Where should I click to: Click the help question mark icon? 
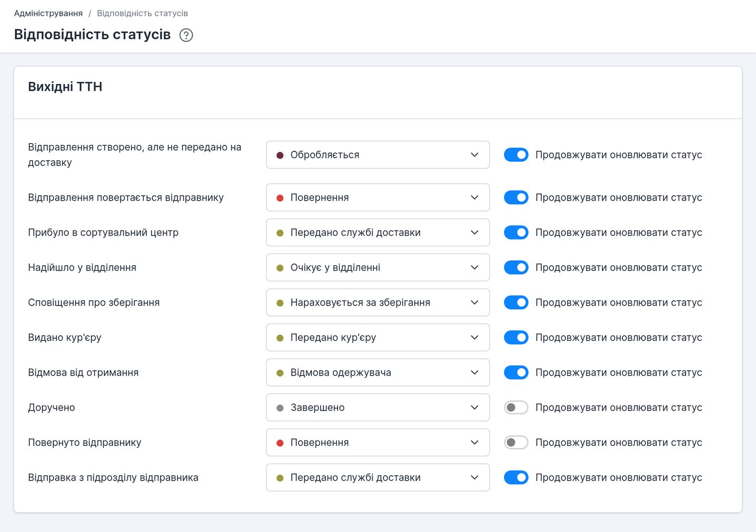click(186, 35)
